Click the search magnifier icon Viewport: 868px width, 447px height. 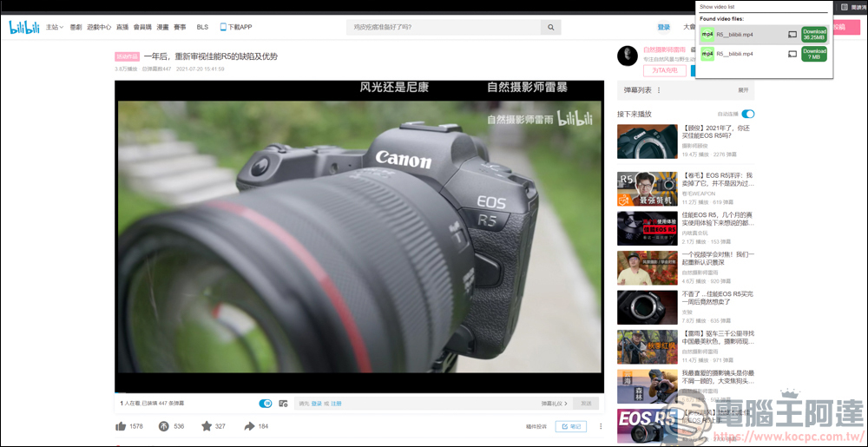[550, 27]
